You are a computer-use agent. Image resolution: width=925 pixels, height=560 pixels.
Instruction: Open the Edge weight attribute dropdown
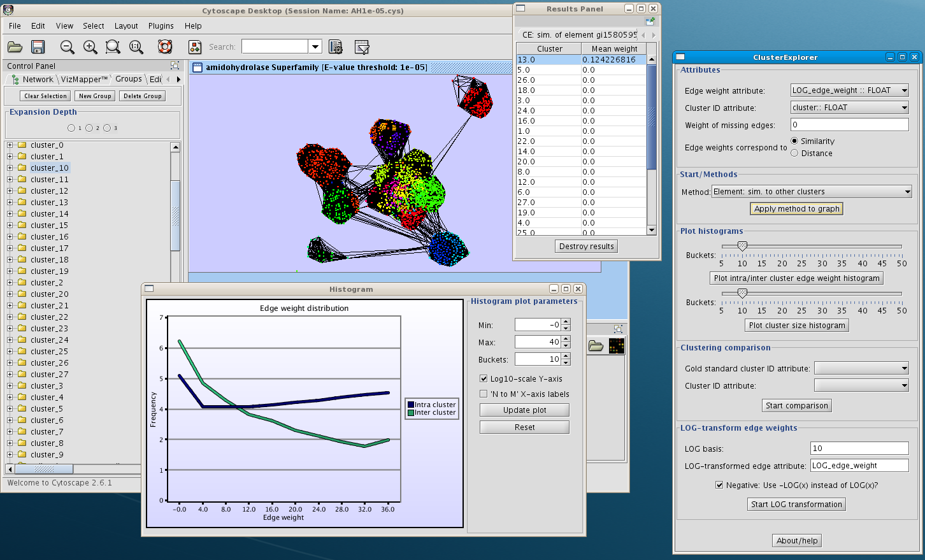pyautogui.click(x=849, y=90)
